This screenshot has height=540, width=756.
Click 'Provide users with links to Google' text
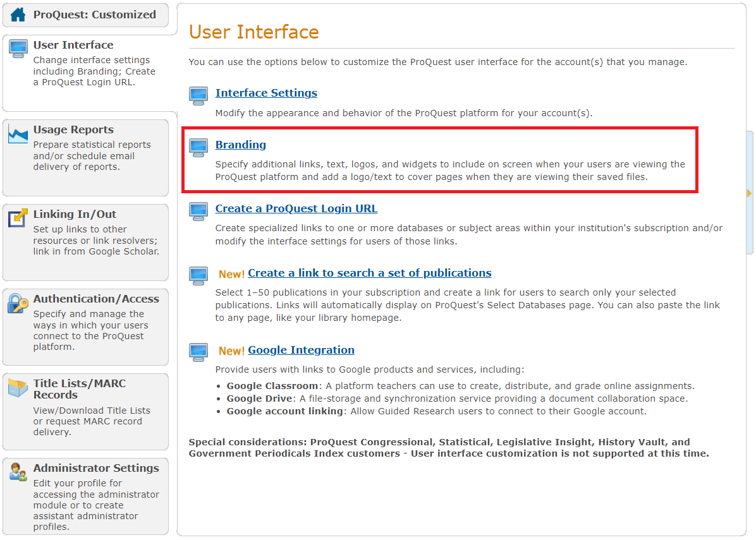[370, 369]
